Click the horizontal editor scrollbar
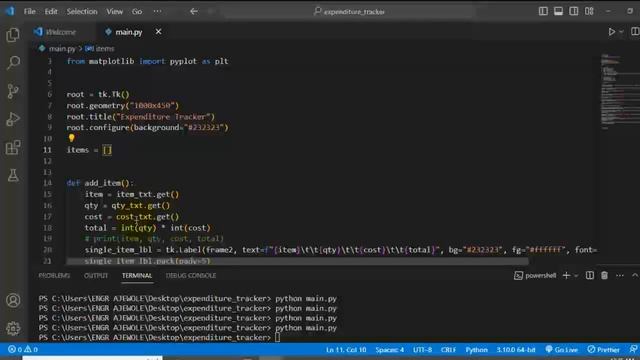The height and width of the screenshot is (360, 640). point(298,261)
